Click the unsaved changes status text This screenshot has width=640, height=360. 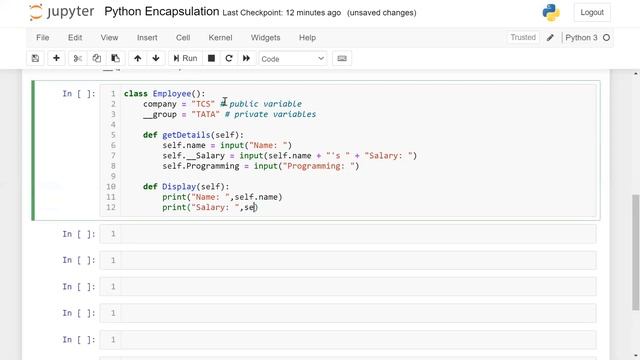tap(382, 13)
